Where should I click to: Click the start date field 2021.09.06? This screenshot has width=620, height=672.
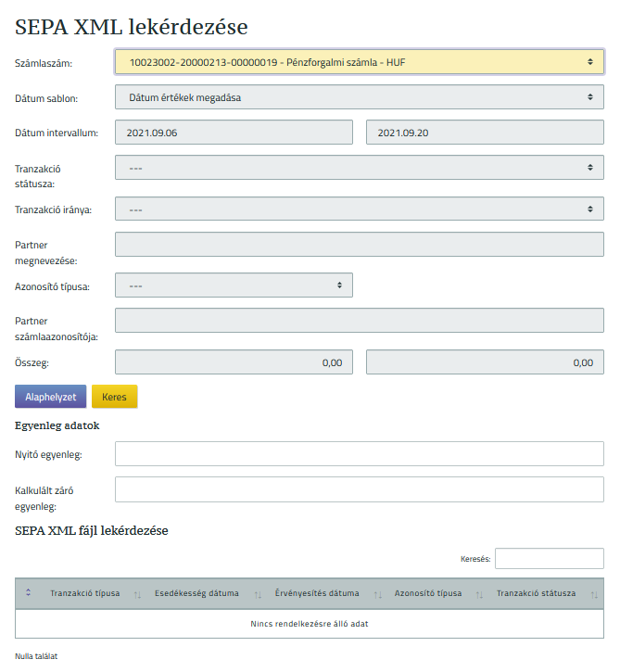click(x=234, y=133)
